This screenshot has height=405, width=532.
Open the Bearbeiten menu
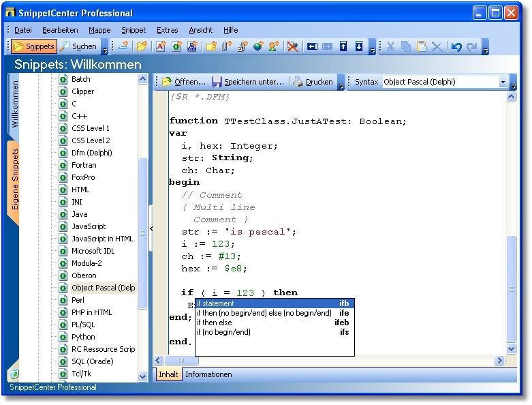click(60, 30)
